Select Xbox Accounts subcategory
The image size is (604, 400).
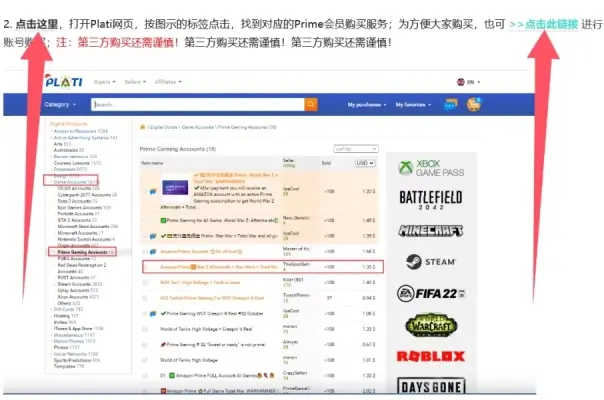coord(78,297)
